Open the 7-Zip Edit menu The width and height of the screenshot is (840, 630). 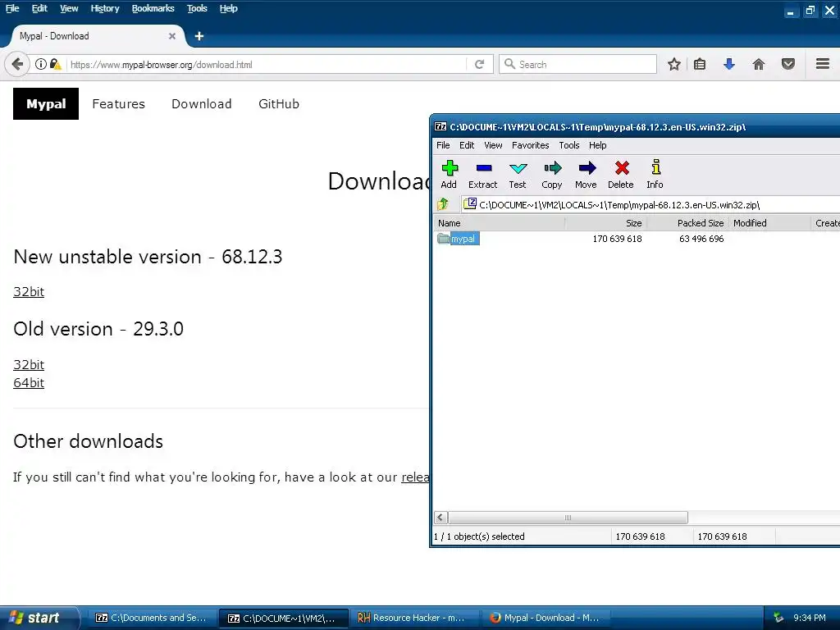coord(467,145)
